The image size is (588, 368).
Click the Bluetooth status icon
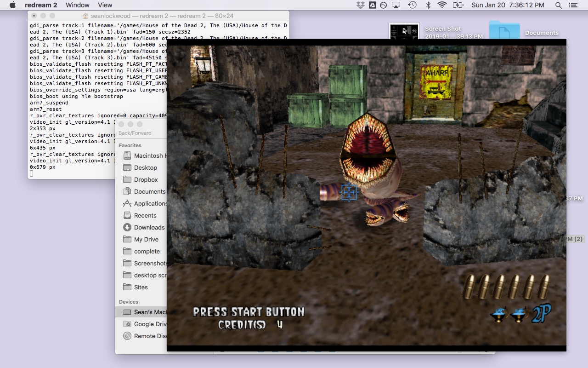pyautogui.click(x=428, y=5)
